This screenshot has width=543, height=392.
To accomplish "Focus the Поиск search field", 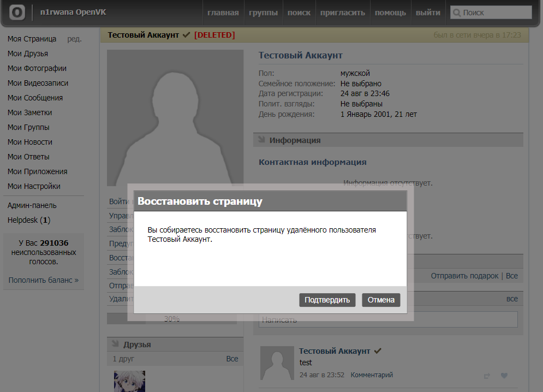I will coord(491,13).
